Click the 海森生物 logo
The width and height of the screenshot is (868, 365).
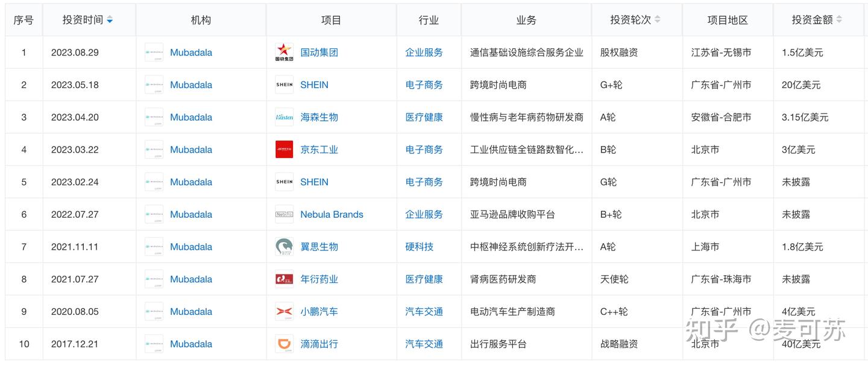coord(283,117)
